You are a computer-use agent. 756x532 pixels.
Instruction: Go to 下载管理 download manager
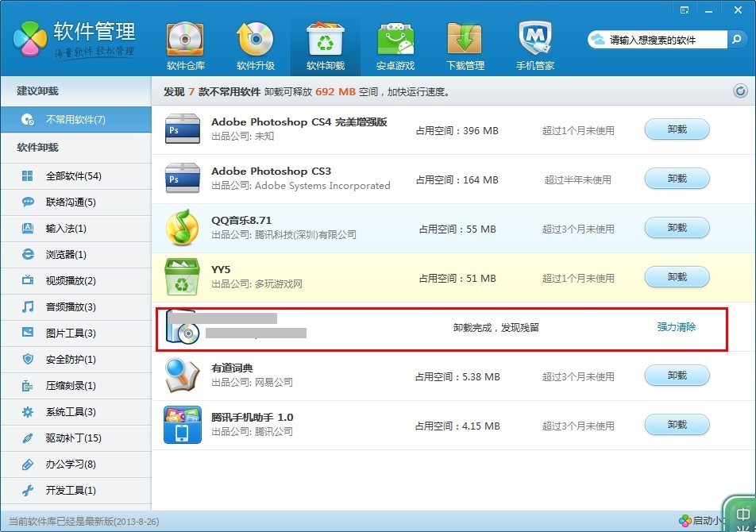pyautogui.click(x=465, y=47)
